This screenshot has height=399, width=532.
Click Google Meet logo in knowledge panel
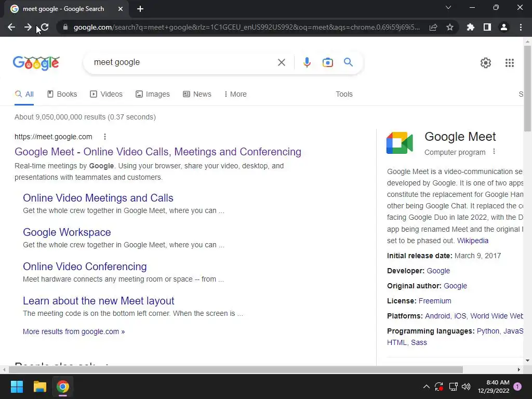click(x=400, y=143)
